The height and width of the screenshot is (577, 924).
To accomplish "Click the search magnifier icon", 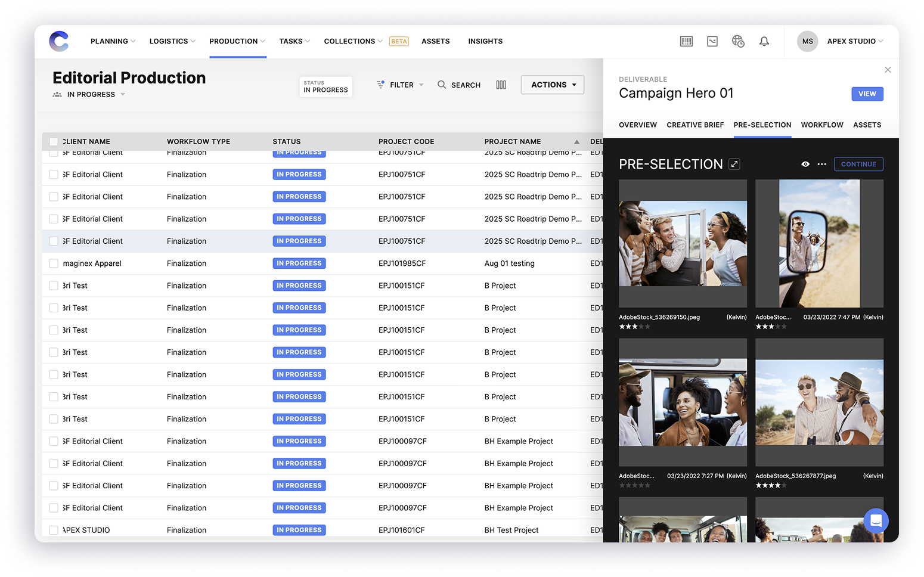I will pos(442,85).
